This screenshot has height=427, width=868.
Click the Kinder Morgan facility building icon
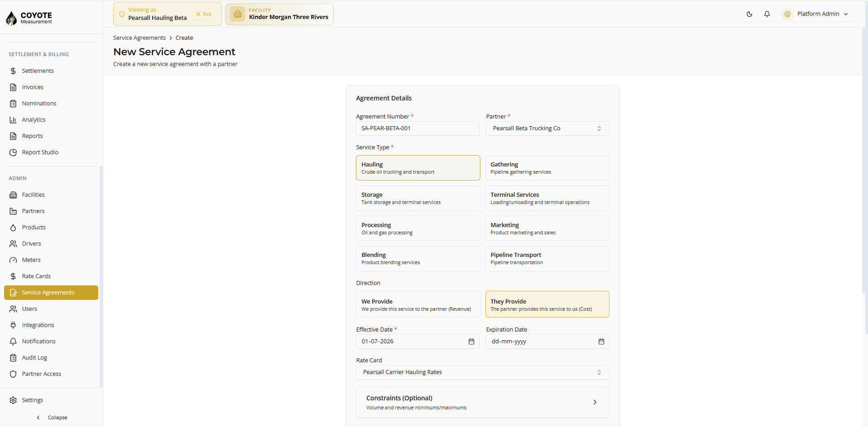click(238, 14)
